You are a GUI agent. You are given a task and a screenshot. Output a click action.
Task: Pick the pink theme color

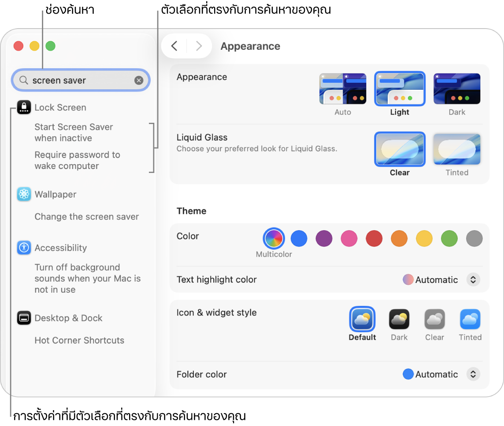pyautogui.click(x=349, y=239)
